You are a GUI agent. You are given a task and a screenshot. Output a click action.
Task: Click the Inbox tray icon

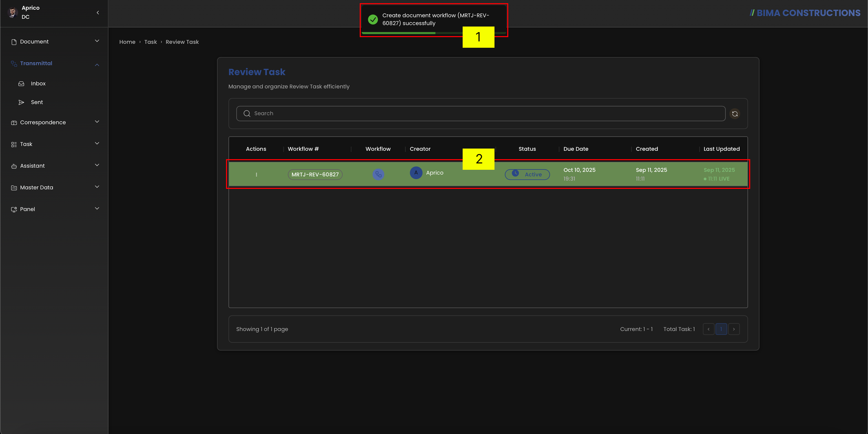[21, 84]
